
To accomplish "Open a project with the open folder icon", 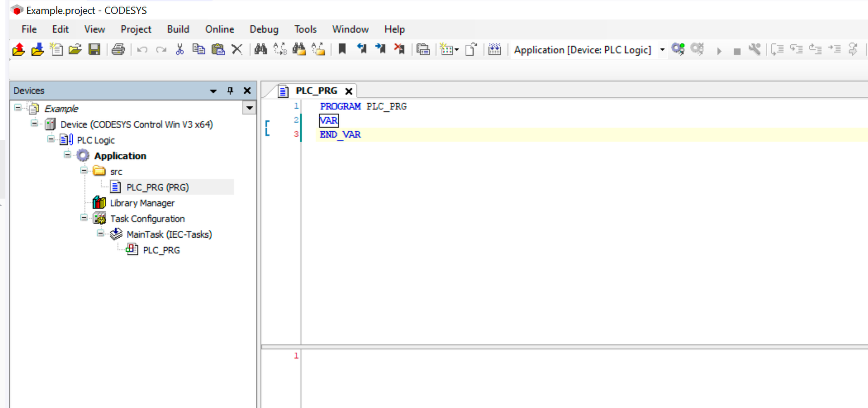I will tap(75, 50).
